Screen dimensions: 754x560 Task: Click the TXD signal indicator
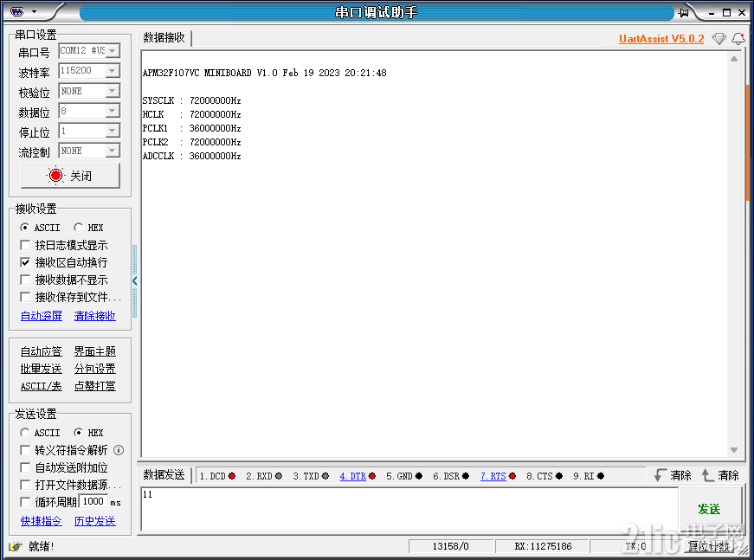tap(325, 476)
